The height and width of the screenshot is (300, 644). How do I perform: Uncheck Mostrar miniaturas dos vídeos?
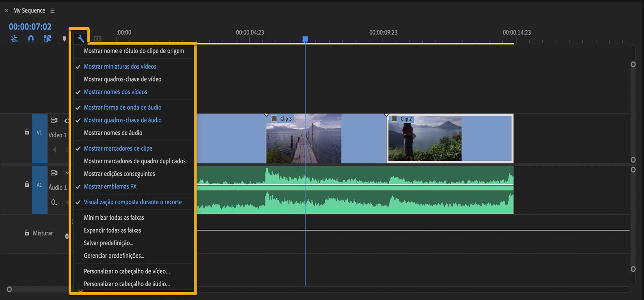120,67
